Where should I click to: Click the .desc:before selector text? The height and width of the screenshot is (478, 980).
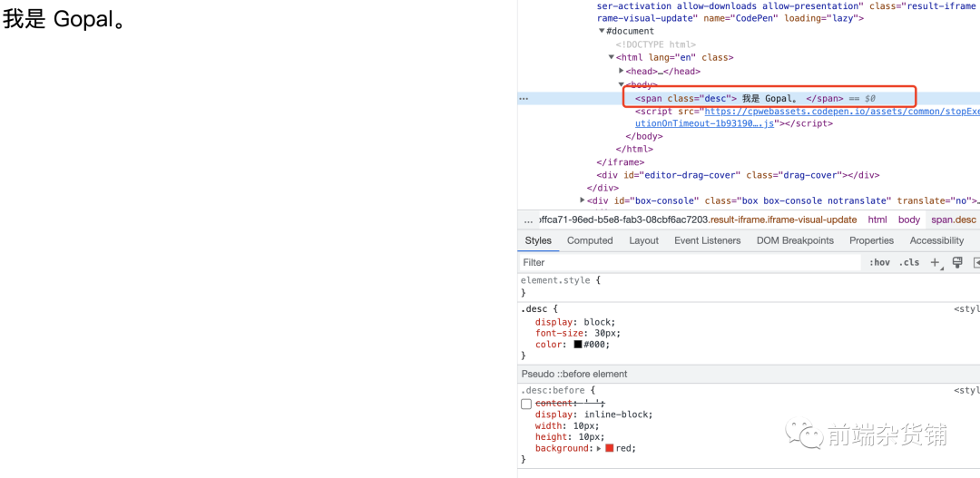[x=553, y=391]
